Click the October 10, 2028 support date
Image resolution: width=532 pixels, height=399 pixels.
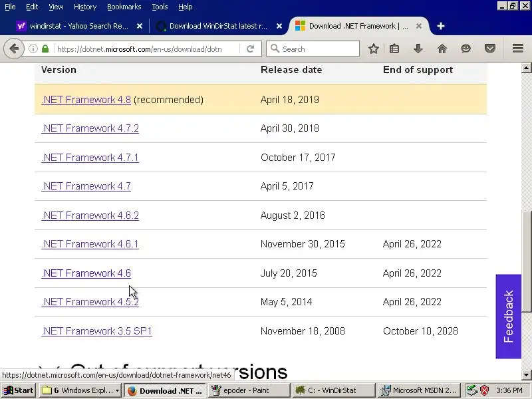(x=420, y=331)
